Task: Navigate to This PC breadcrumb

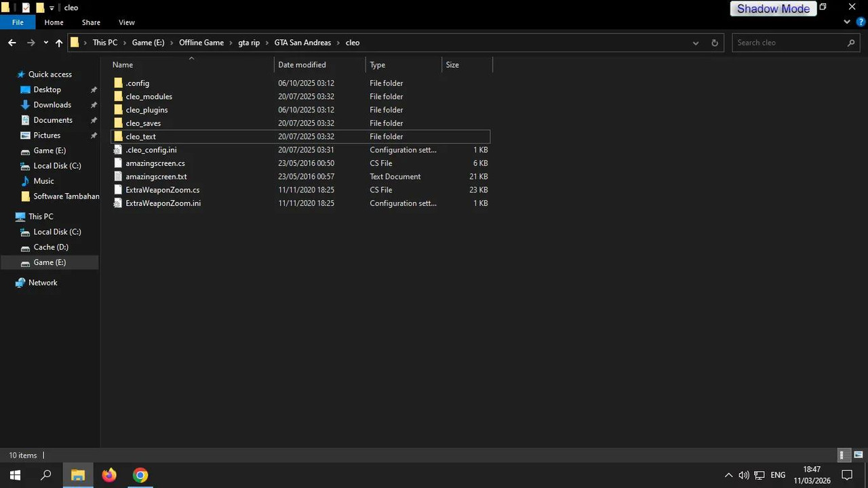Action: click(105, 43)
